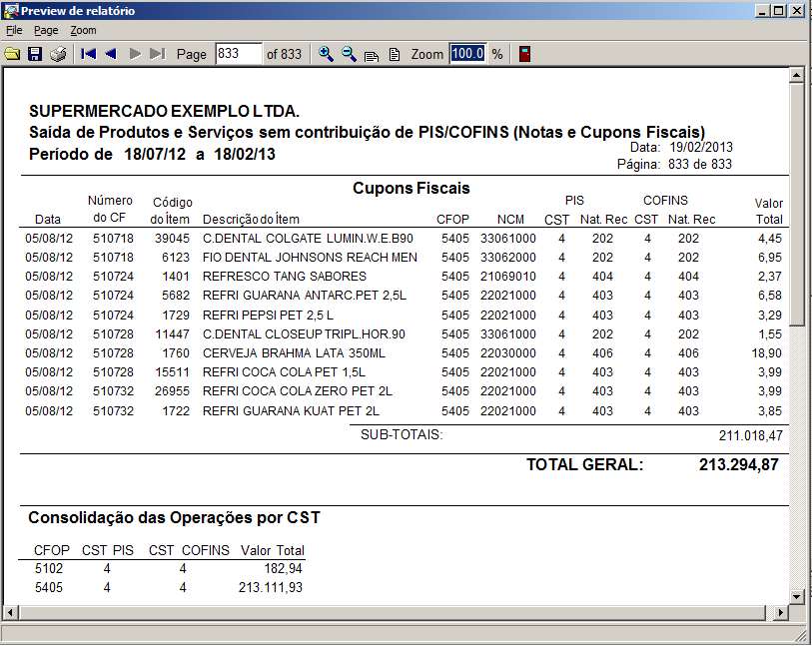Click NCM value 22030000
This screenshot has width=812, height=646.
[508, 353]
